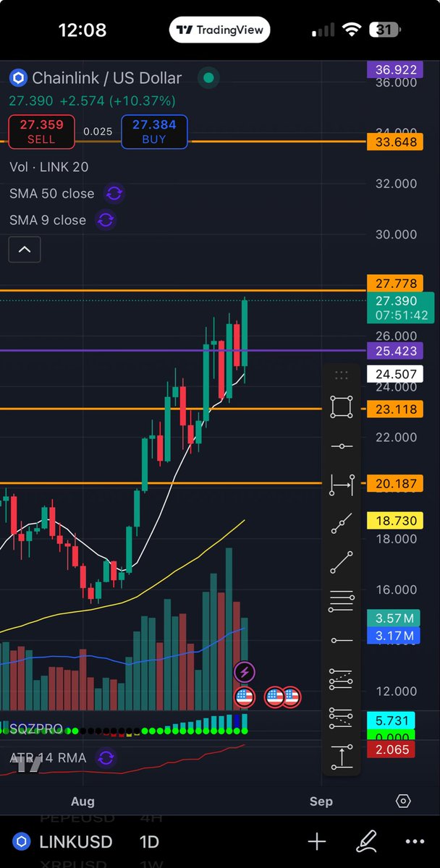Tap the red 27.359 SELL button

coord(41,132)
